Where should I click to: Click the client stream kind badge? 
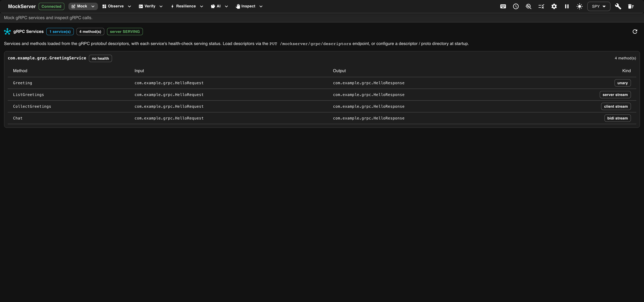[616, 107]
